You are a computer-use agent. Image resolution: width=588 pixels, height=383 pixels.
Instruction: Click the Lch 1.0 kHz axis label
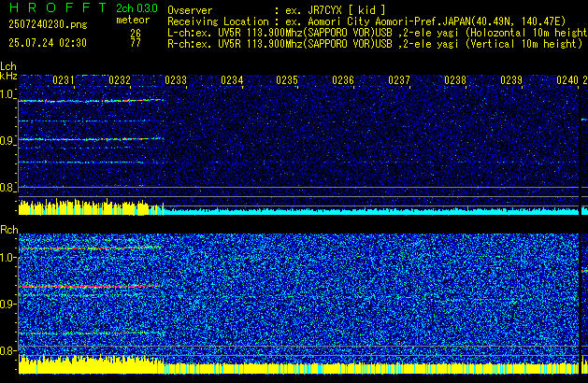click(7, 94)
